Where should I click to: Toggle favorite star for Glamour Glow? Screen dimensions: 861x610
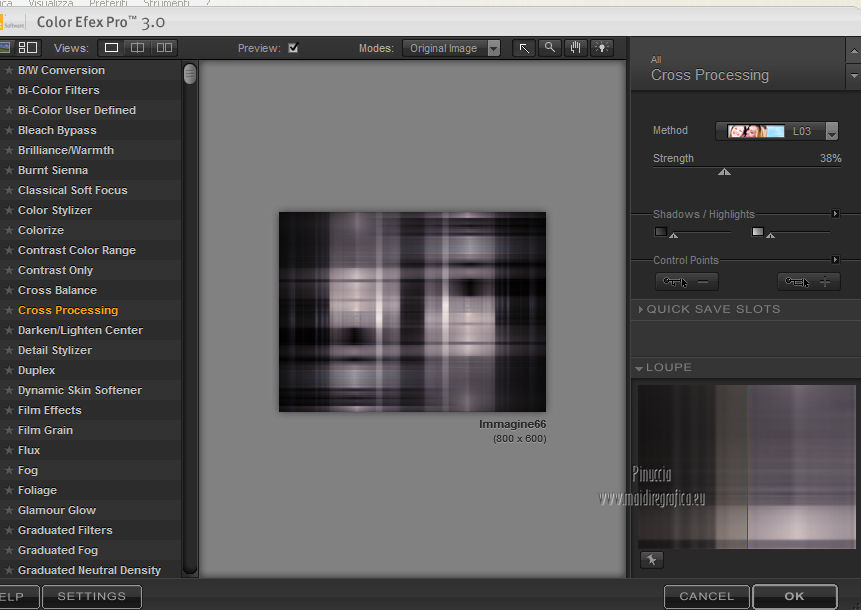pyautogui.click(x=8, y=511)
